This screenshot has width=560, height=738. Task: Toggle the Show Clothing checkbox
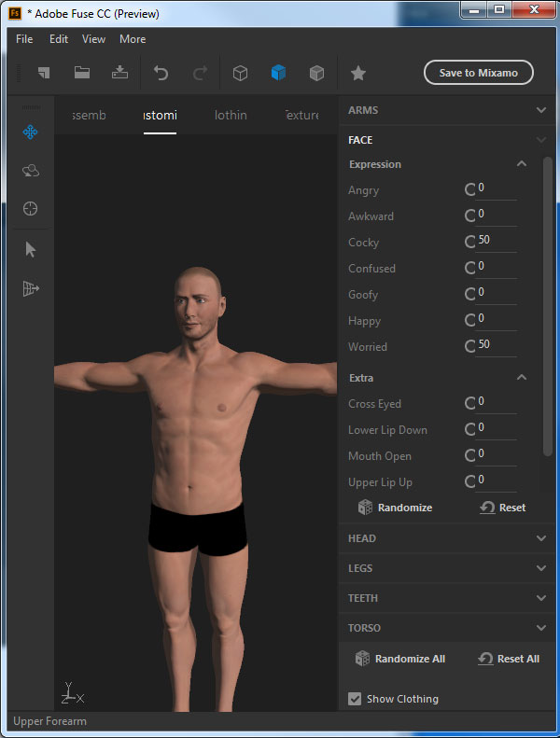(355, 699)
